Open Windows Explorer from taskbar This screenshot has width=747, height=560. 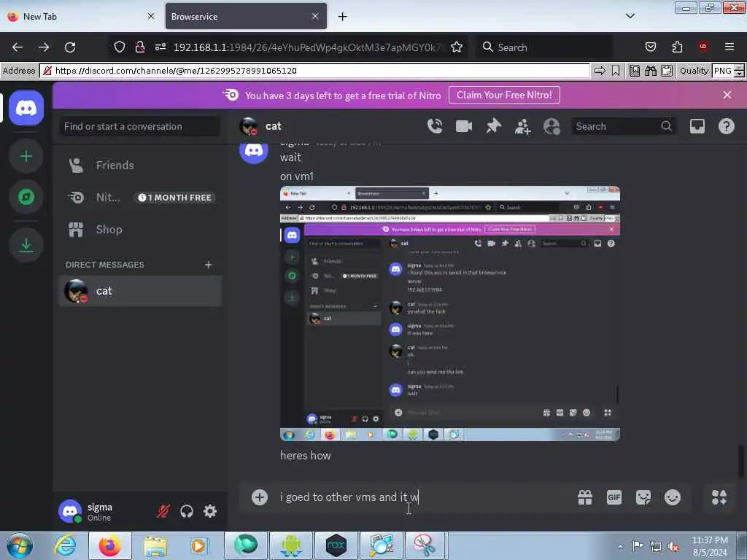click(x=155, y=545)
